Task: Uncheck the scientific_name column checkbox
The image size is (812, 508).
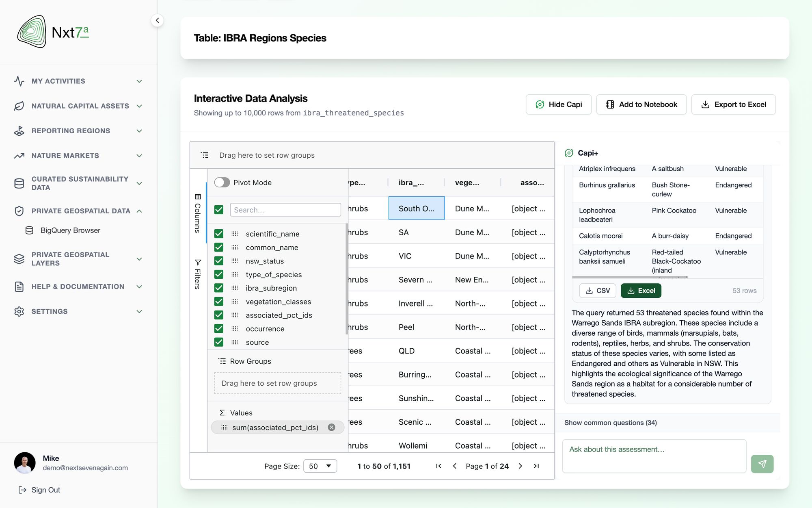Action: (219, 234)
